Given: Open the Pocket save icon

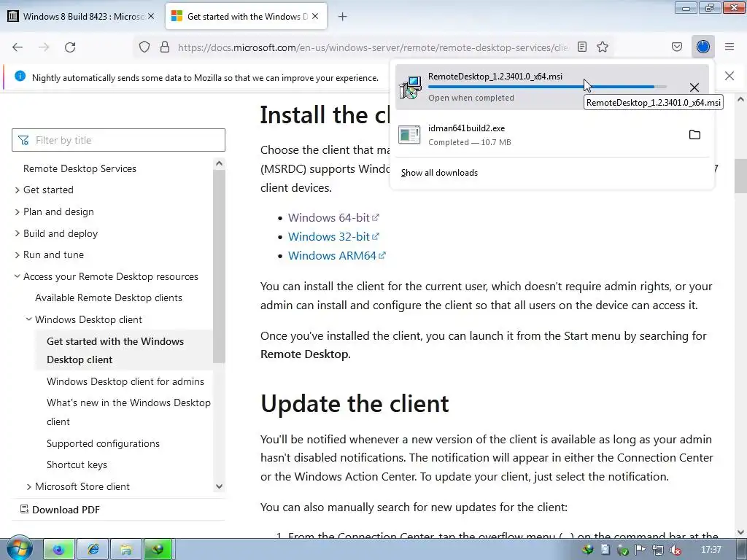Looking at the screenshot, I should tap(677, 47).
